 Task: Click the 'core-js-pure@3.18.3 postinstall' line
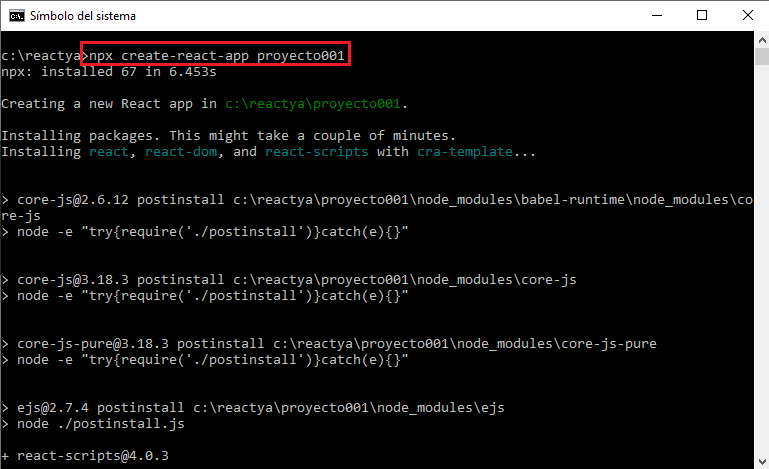coord(329,343)
